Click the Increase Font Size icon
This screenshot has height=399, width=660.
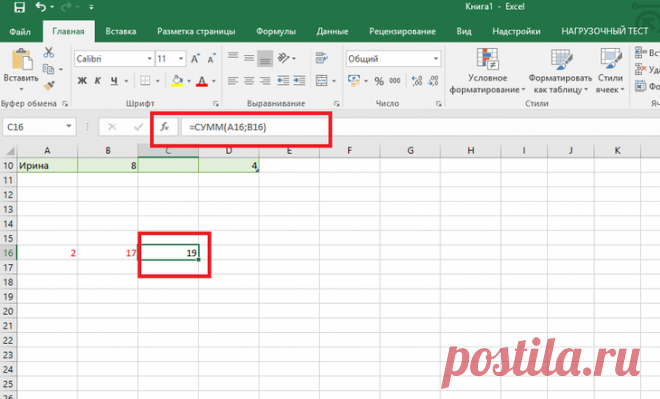(x=195, y=59)
